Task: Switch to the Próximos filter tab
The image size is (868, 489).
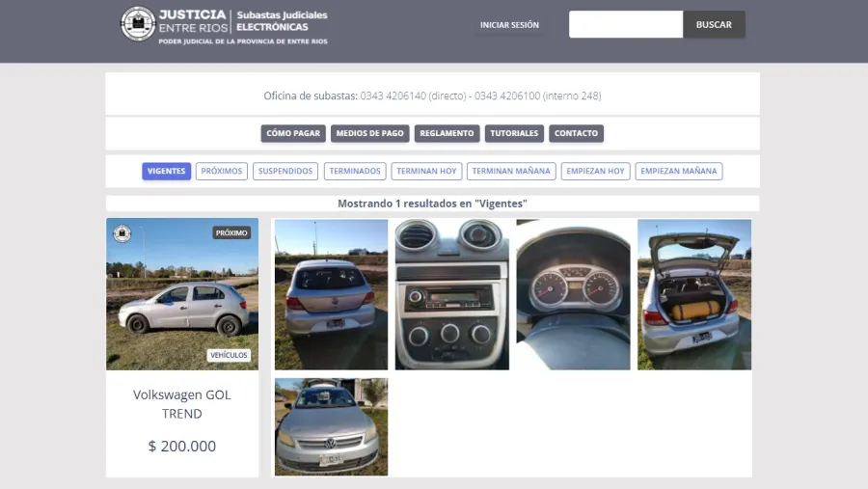Action: pos(222,171)
